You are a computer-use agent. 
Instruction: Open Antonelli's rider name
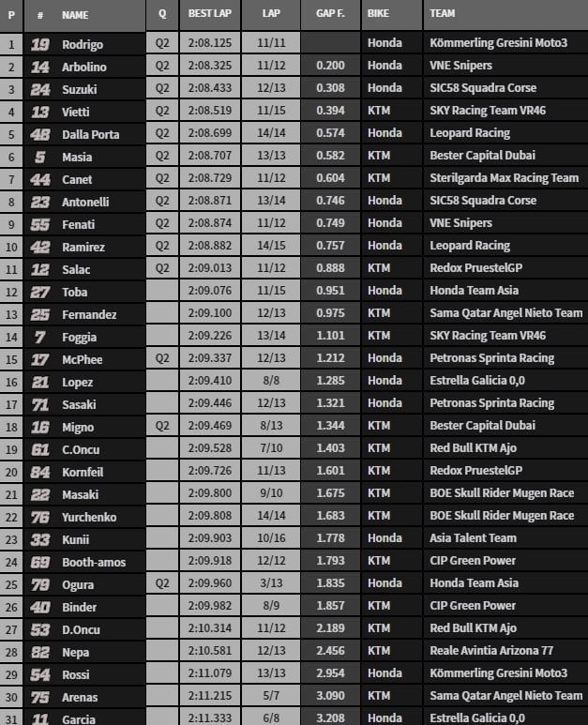[x=84, y=201]
